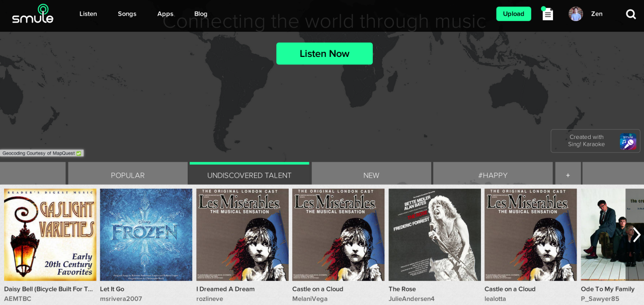644x305 pixels.
Task: Open the search magnifier icon
Action: click(630, 14)
